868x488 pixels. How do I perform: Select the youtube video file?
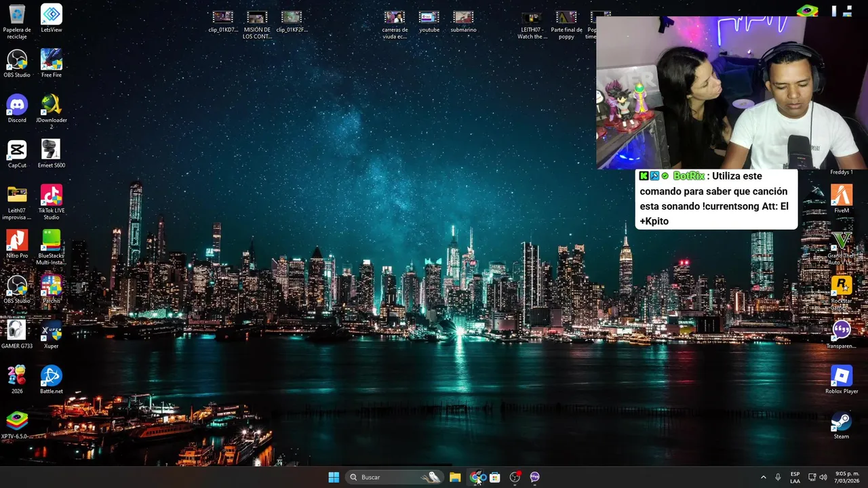tap(429, 21)
